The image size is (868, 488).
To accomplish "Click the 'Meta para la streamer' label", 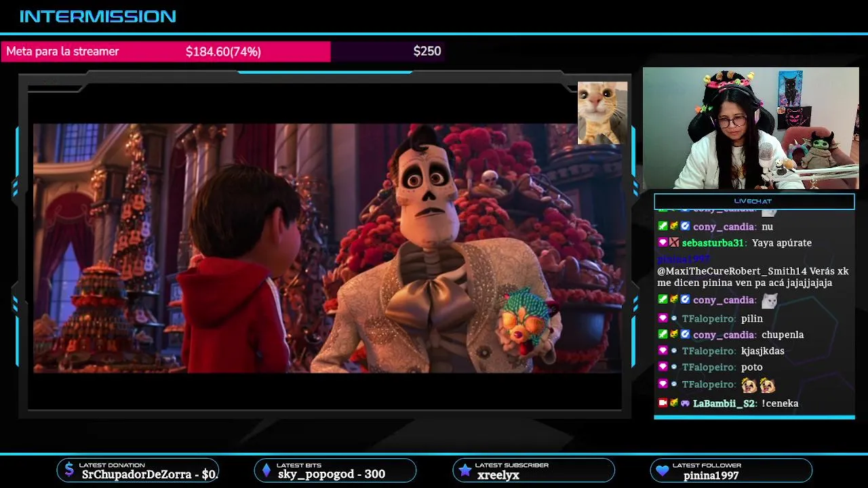I will pos(62,52).
